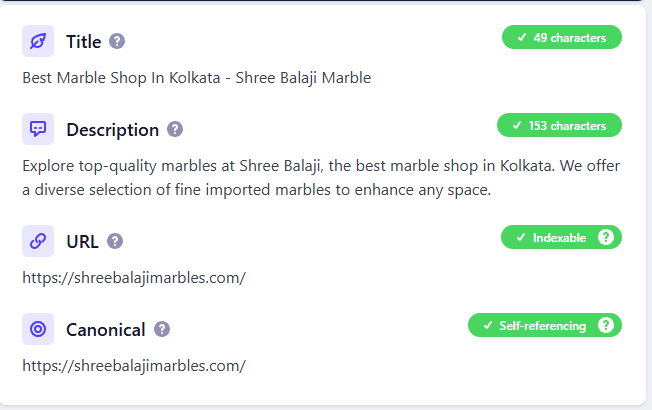The height and width of the screenshot is (410, 652).
Task: Click the Canonical heading label
Action: tap(106, 329)
